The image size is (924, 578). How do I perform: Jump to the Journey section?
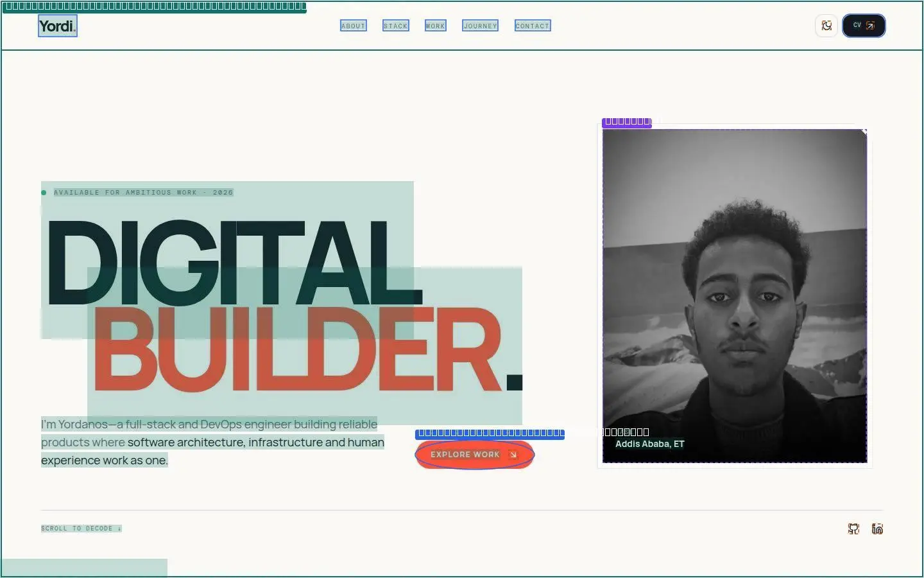(480, 26)
